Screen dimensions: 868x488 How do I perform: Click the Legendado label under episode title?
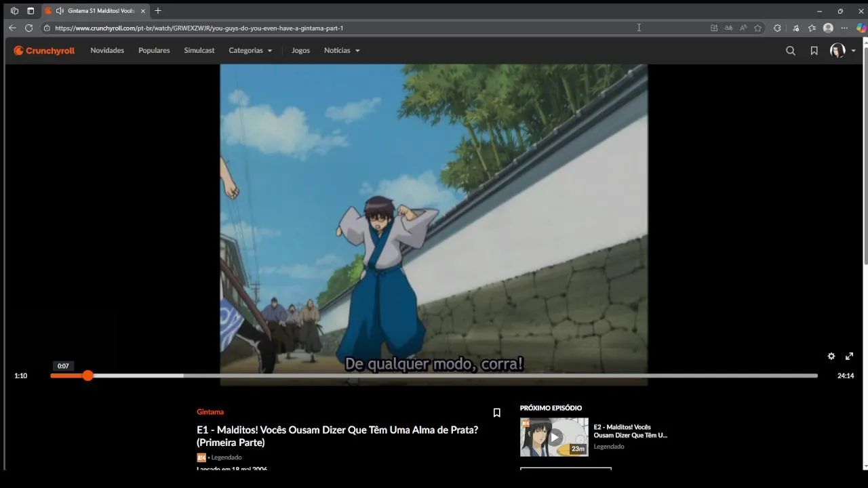point(226,457)
